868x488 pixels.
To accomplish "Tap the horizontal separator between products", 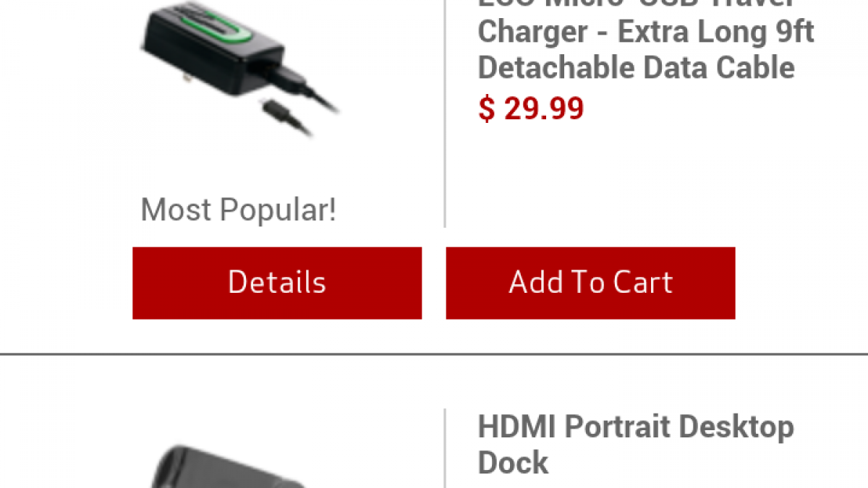I will 434,354.
